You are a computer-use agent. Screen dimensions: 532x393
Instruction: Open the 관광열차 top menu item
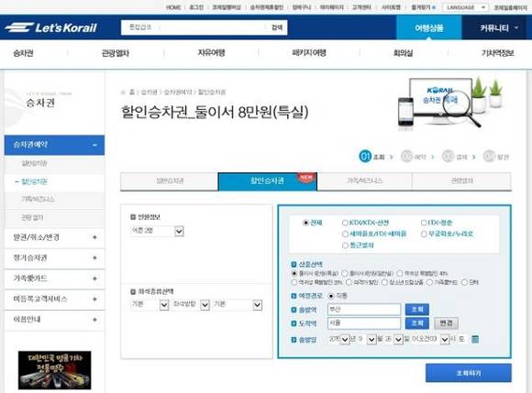[116, 53]
